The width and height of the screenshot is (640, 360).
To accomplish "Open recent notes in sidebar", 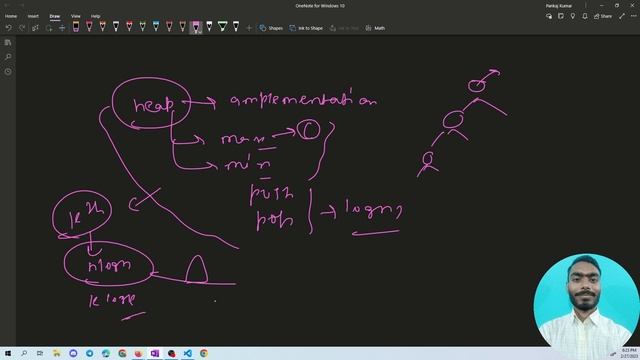I will (8, 71).
